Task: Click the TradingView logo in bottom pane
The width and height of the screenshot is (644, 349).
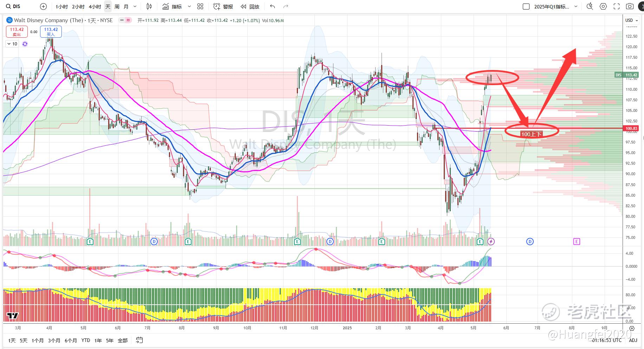Action: 13,316
